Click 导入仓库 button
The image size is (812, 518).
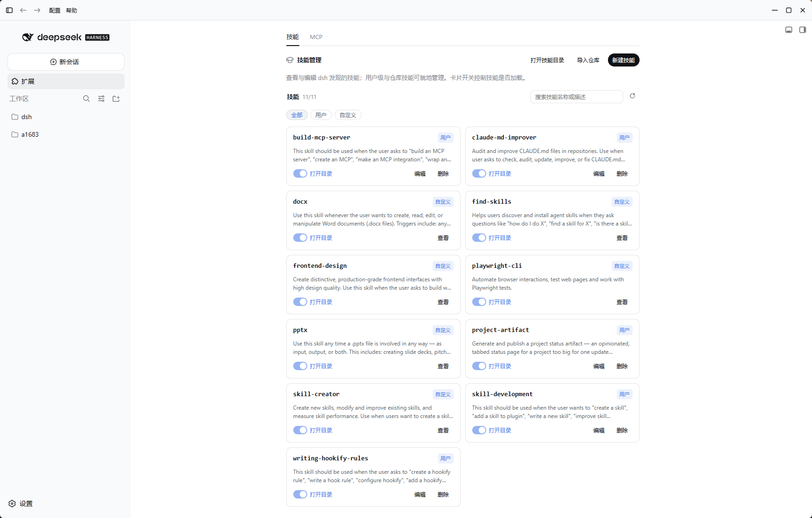588,60
